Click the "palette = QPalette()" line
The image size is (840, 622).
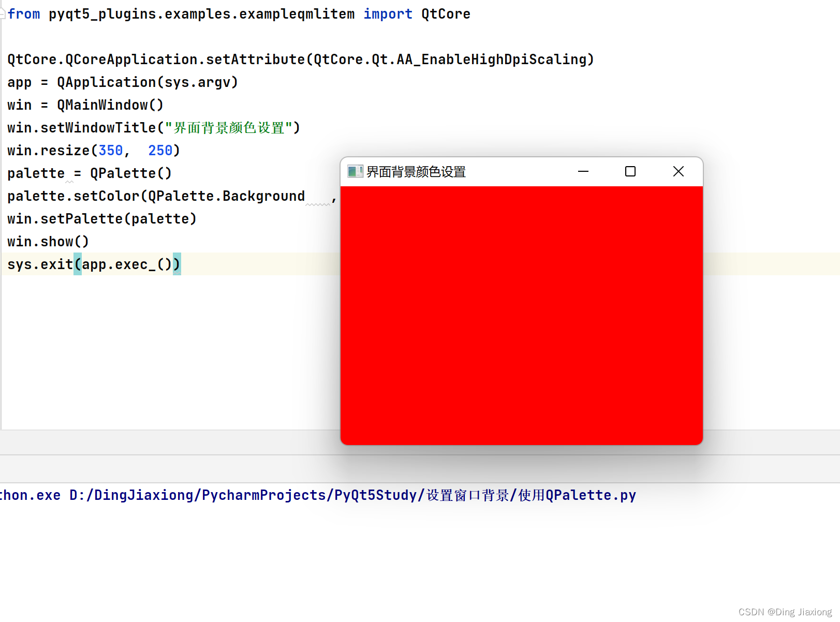tap(90, 173)
